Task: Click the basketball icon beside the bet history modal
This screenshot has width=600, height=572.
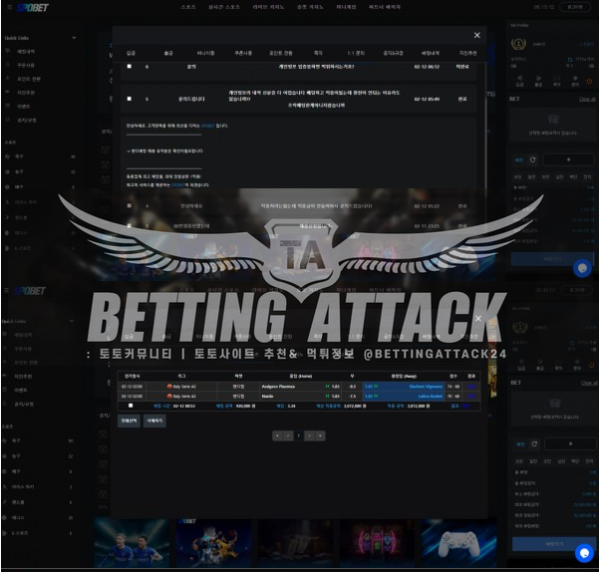Action: [6, 456]
